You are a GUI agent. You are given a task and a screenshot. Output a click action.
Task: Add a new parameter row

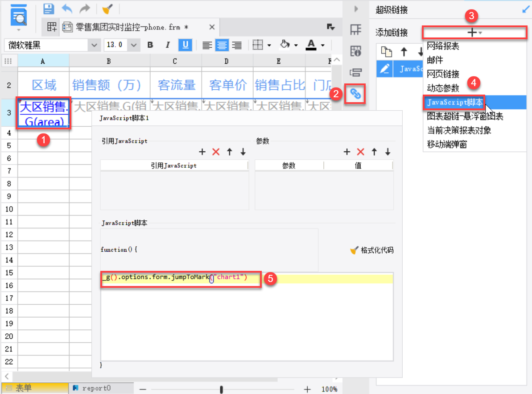coord(347,152)
